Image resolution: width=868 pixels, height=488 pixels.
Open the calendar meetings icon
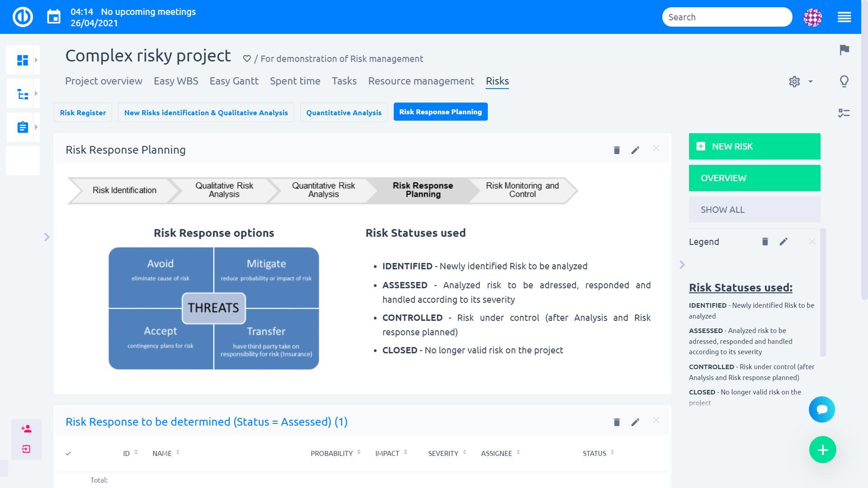54,17
